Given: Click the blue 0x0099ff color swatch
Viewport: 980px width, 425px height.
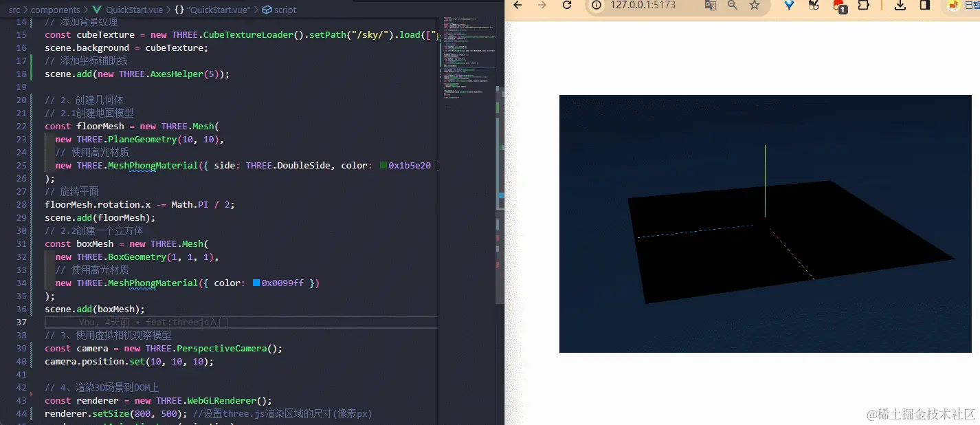Looking at the screenshot, I should click(x=256, y=283).
